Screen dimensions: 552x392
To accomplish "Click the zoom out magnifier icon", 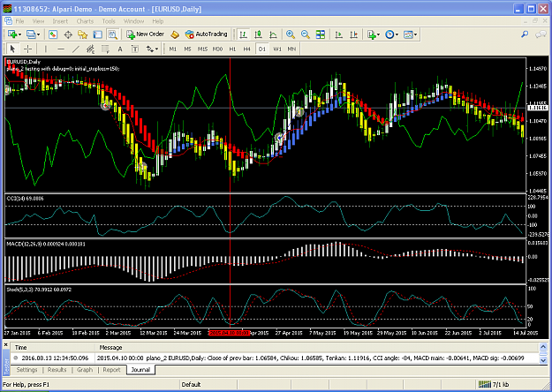I will click(306, 34).
